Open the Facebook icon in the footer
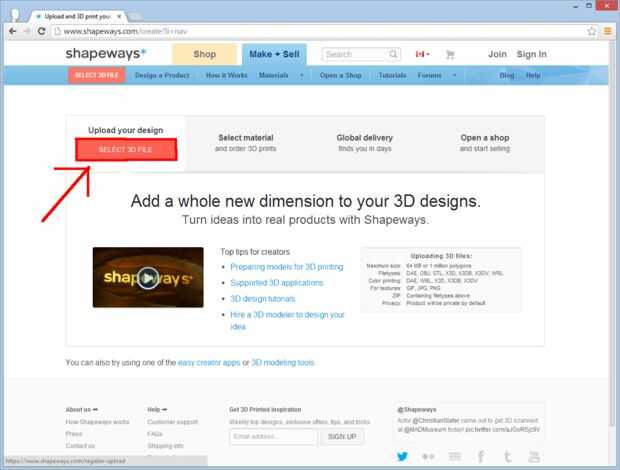Screen dimensions: 620x470 click(481, 457)
